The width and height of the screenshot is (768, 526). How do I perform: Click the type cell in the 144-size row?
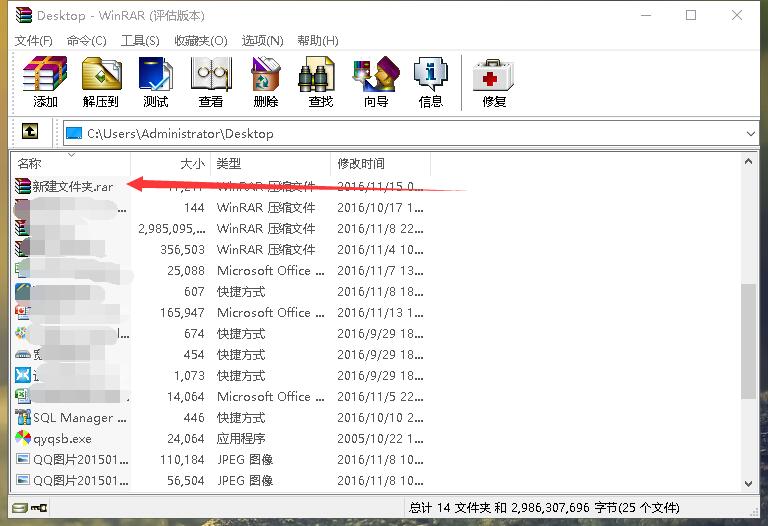click(266, 208)
